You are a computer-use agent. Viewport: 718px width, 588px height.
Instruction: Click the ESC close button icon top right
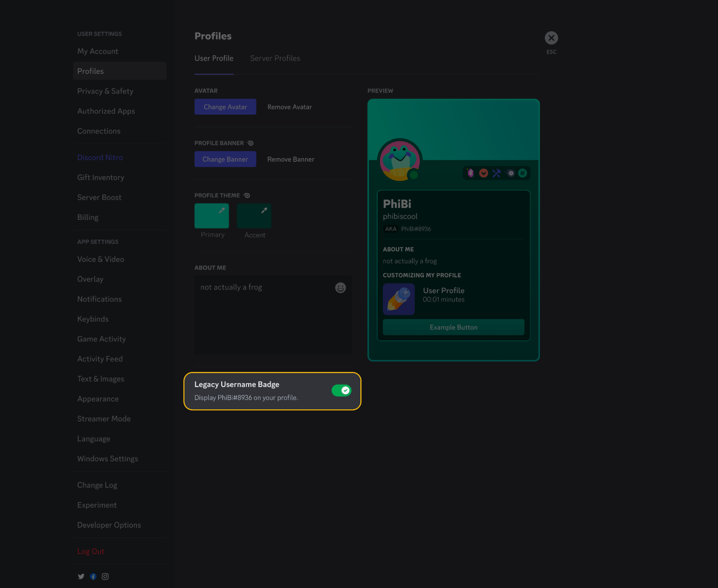(x=551, y=38)
